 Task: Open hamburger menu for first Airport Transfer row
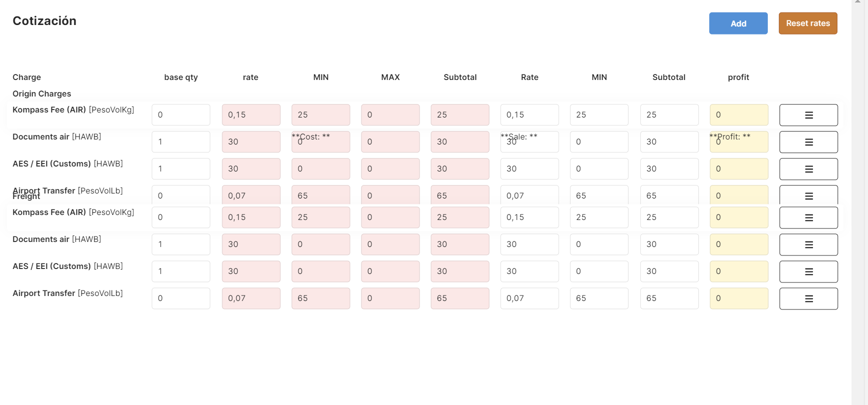808,195
